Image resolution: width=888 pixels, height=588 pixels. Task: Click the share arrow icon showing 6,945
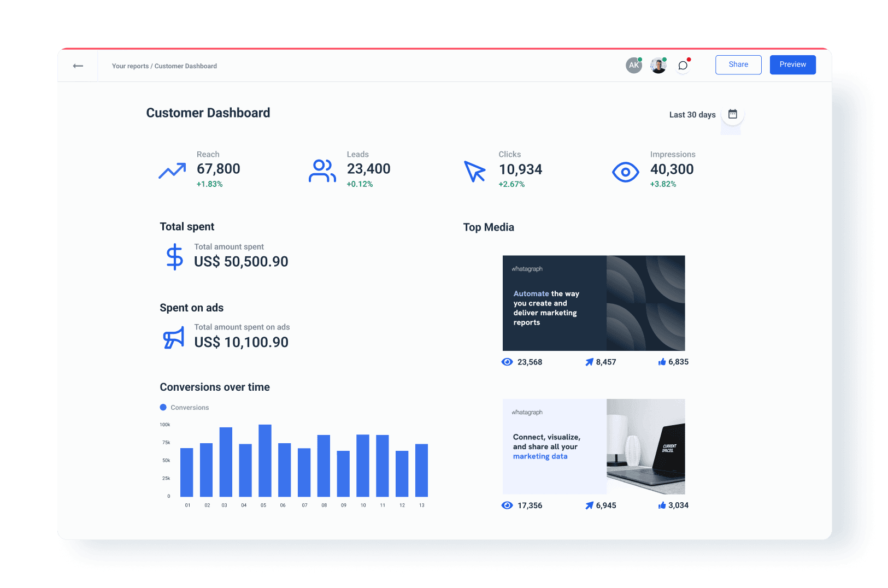tap(589, 505)
